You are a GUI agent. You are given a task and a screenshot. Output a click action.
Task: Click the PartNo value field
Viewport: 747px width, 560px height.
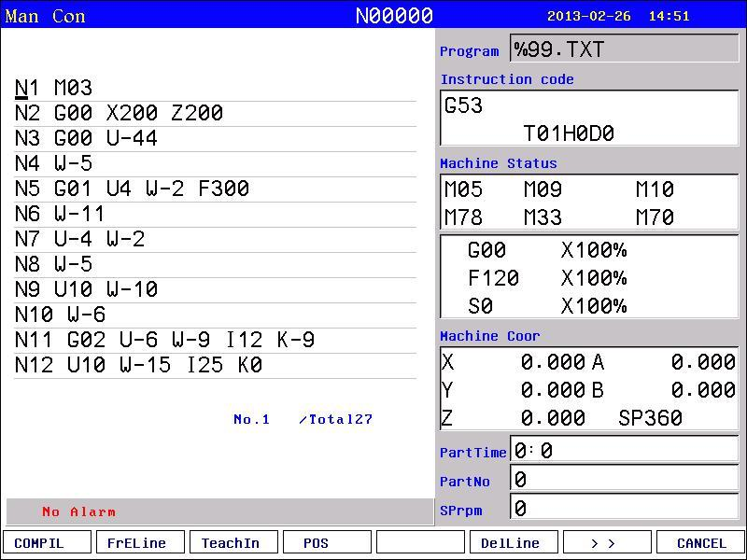click(x=624, y=478)
